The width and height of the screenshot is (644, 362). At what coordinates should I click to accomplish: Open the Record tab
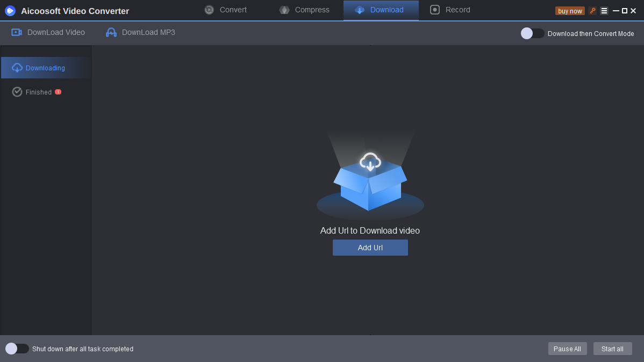(450, 10)
